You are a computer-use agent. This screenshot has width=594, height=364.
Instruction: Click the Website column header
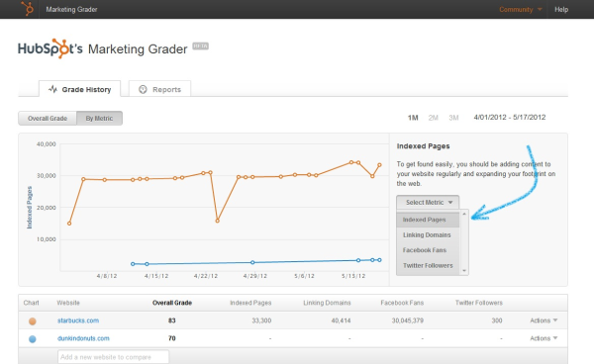(x=68, y=303)
